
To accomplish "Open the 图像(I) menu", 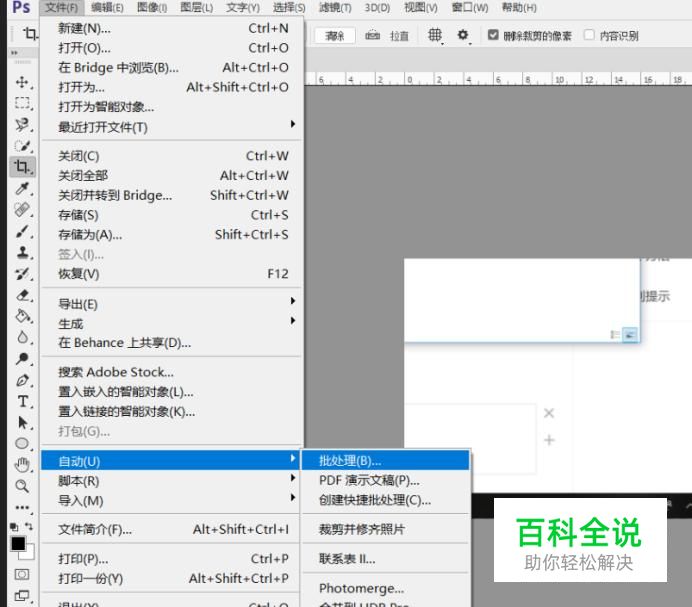I will click(x=152, y=8).
